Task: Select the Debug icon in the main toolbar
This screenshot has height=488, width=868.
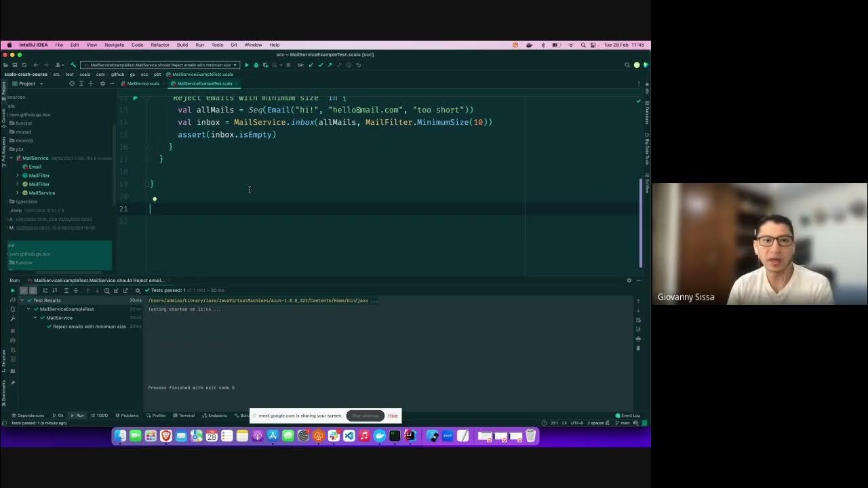Action: (x=256, y=64)
